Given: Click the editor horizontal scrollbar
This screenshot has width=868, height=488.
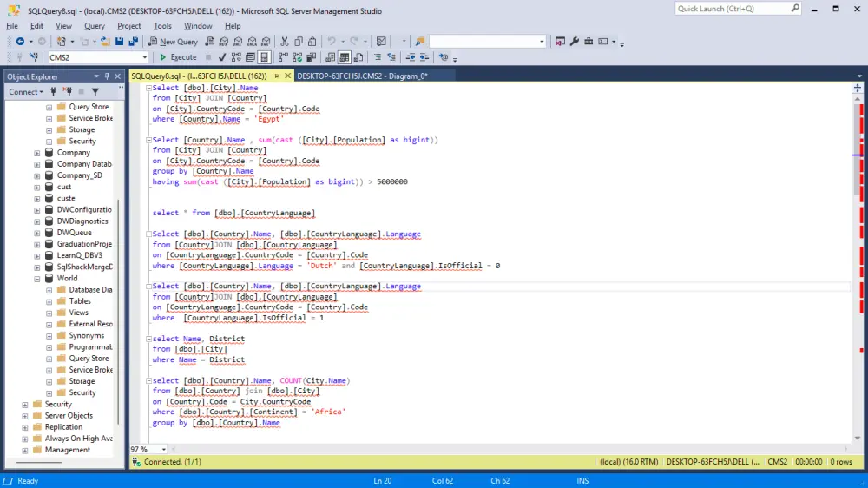Looking at the screenshot, I should [510, 449].
